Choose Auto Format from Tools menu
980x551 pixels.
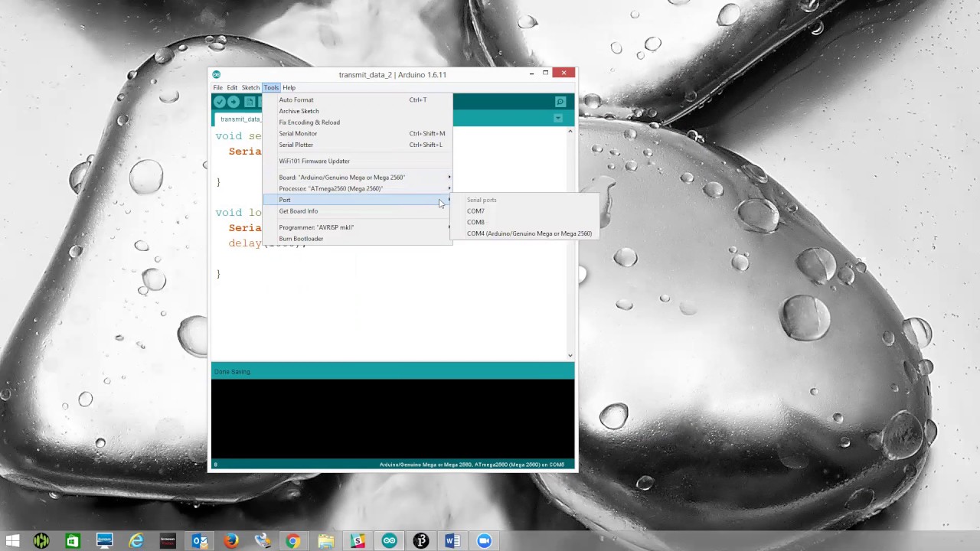tap(358, 99)
